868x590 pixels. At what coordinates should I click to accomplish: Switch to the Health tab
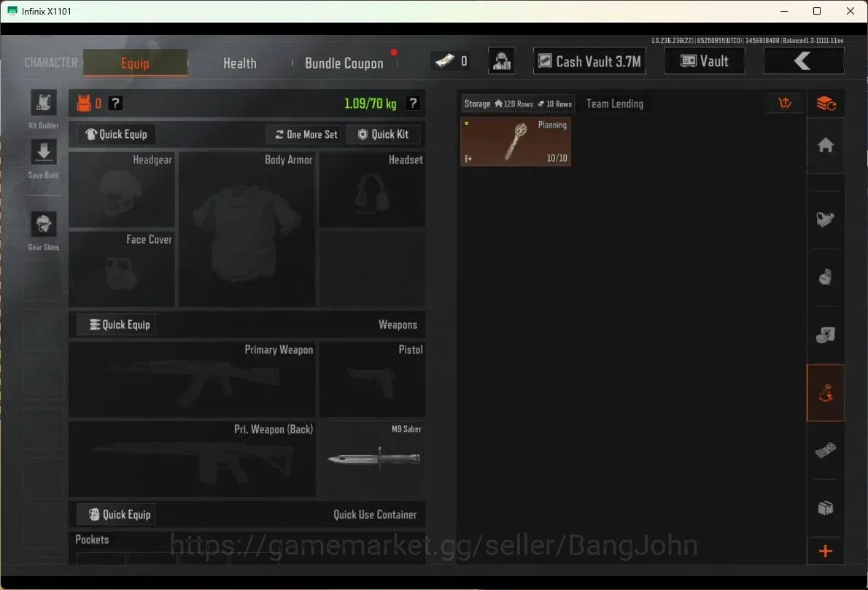pos(240,63)
